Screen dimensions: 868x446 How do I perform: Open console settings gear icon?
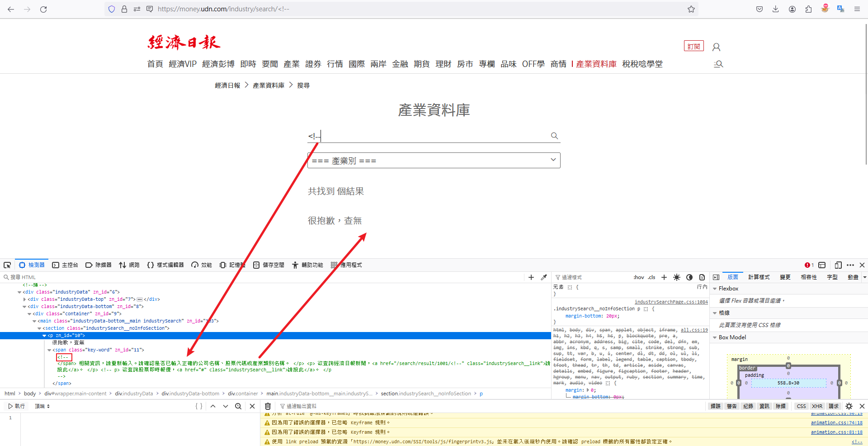[x=849, y=406]
